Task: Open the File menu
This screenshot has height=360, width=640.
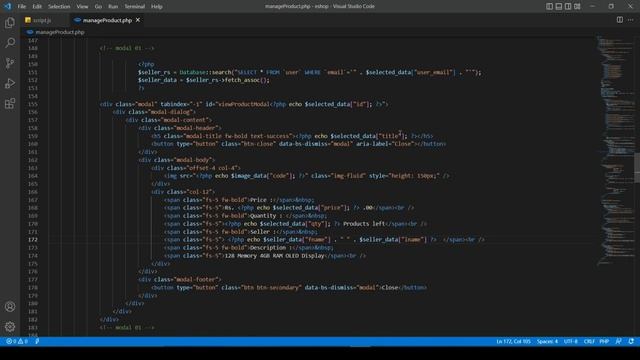Action: (x=22, y=7)
